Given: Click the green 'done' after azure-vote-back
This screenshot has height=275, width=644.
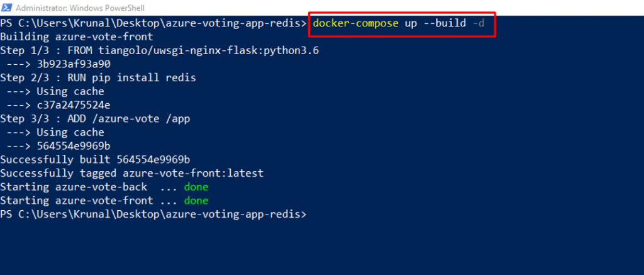Looking at the screenshot, I should 196,187.
